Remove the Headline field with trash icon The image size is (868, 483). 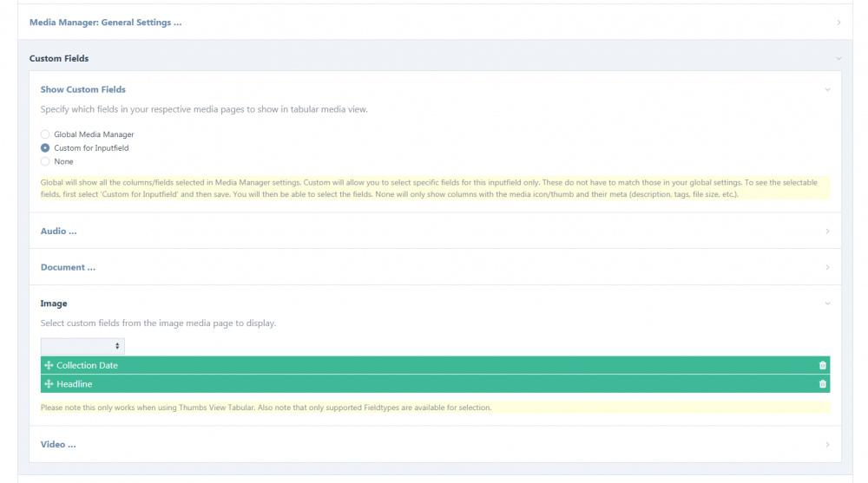click(822, 384)
